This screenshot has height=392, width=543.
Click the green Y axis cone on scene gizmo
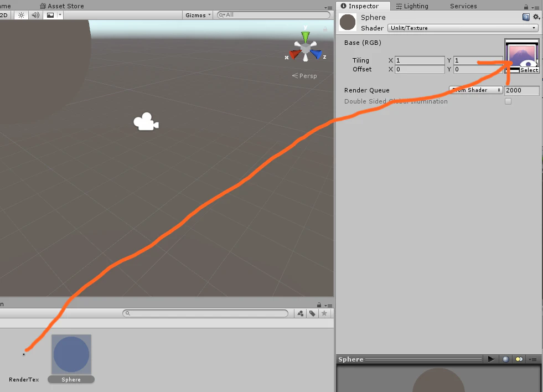click(306, 37)
